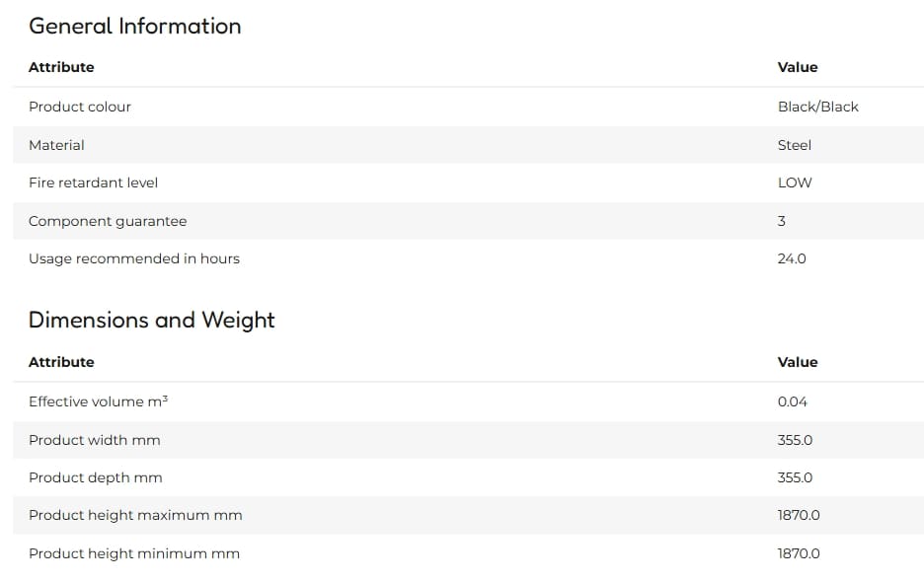Select the Material attribute label
Screen dimensions: 924x582
click(56, 145)
